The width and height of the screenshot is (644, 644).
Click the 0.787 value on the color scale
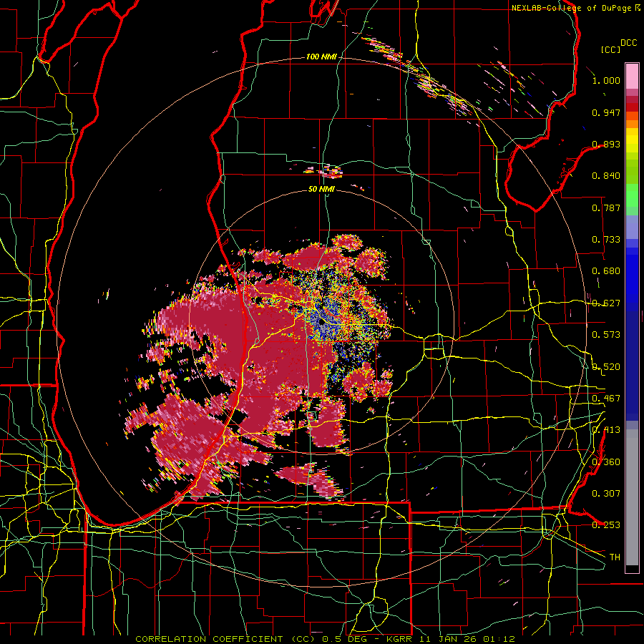coord(606,208)
